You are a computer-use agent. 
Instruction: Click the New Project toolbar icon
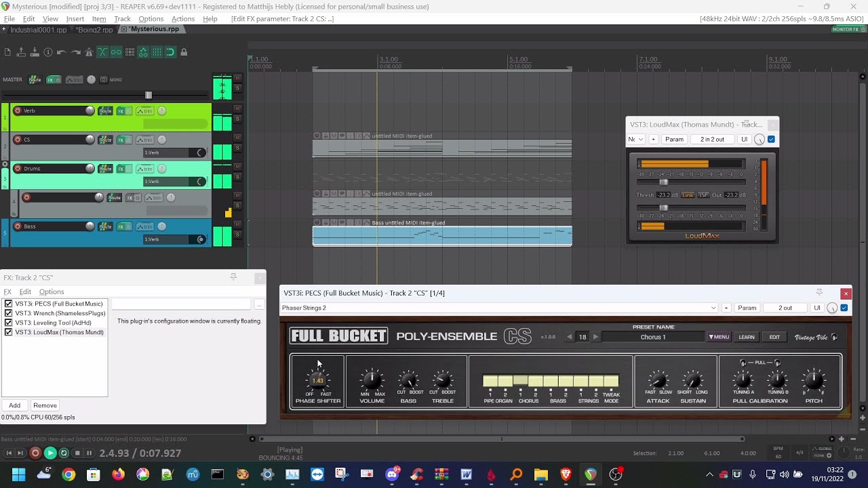point(7,52)
